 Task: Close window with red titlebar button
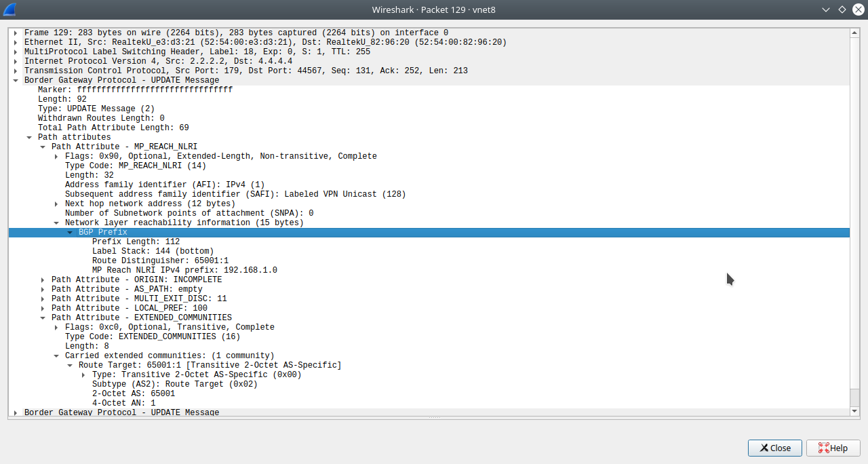tap(857, 9)
